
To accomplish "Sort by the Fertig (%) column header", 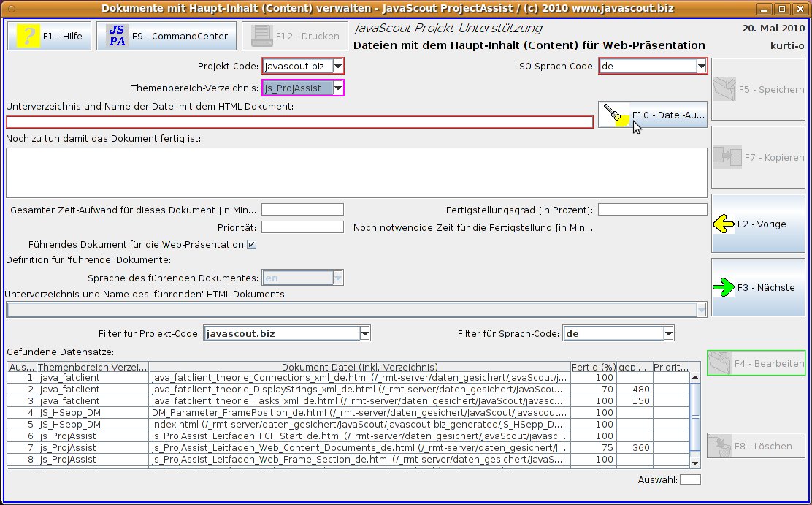I will click(593, 367).
